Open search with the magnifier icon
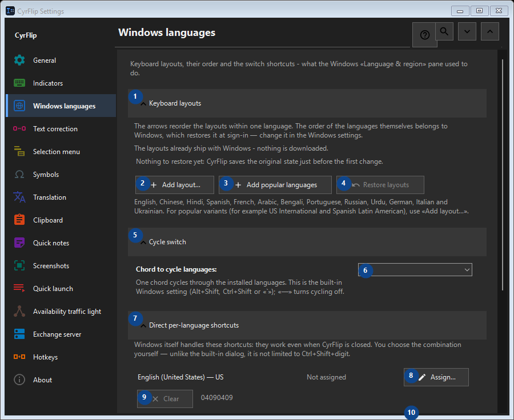 (444, 31)
